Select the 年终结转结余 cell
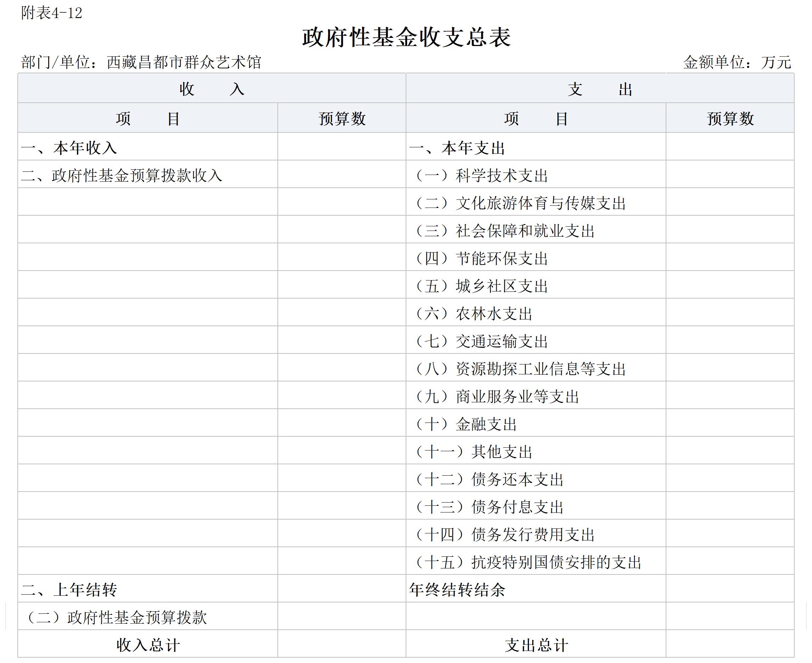The height and width of the screenshot is (663, 812). (457, 589)
